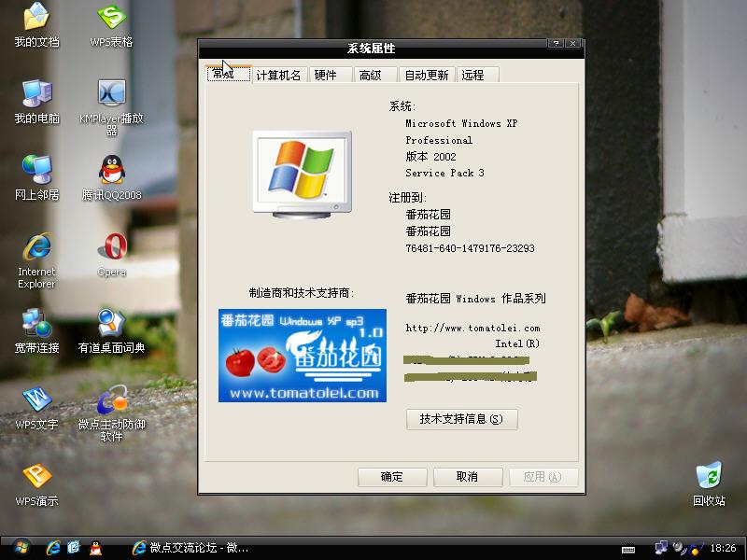The height and width of the screenshot is (560, 747).
Task: Select the 有道桌面词典 desktop icon
Action: click(111, 331)
